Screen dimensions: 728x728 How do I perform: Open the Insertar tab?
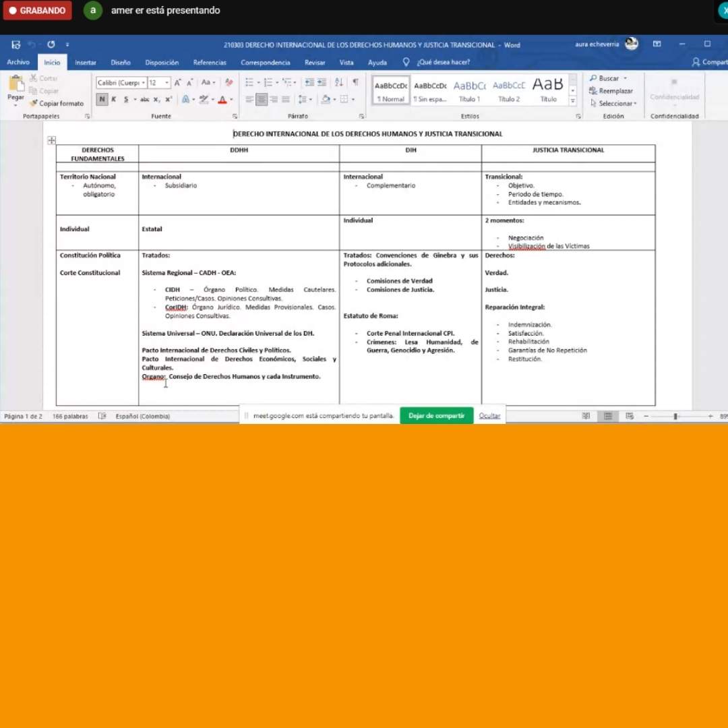point(86,62)
